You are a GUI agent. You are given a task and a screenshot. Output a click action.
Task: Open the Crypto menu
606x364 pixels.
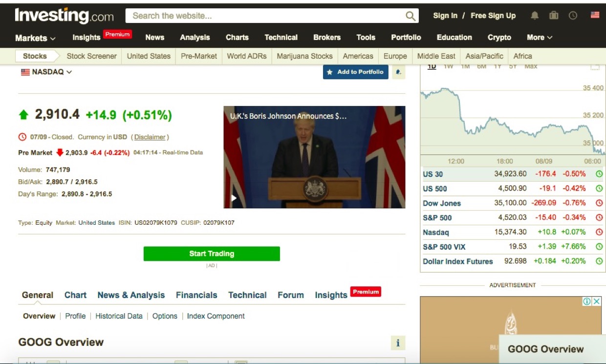point(499,38)
